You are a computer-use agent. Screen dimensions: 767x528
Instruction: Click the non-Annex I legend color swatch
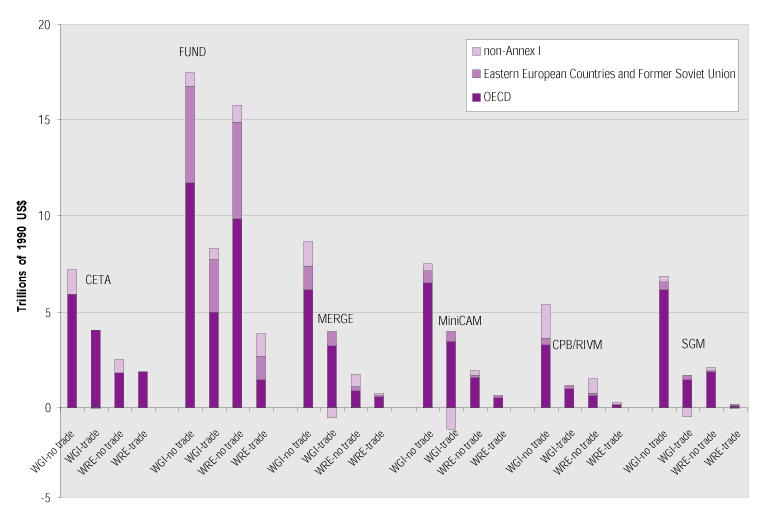click(x=475, y=51)
